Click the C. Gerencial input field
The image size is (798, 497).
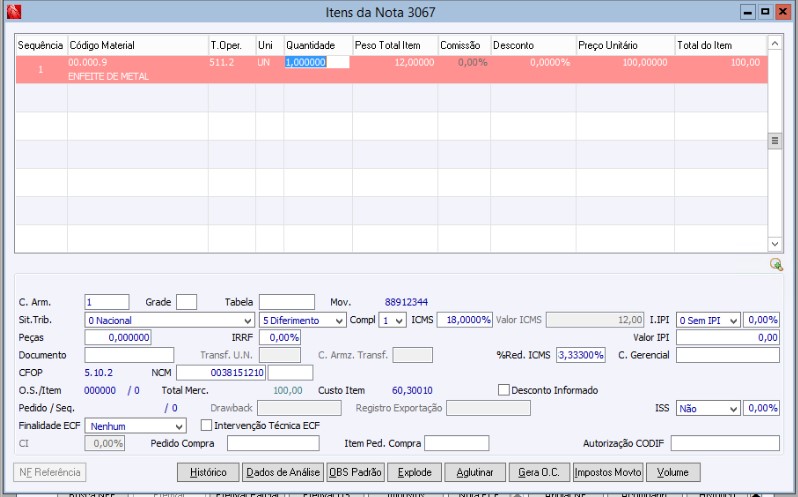[728, 355]
